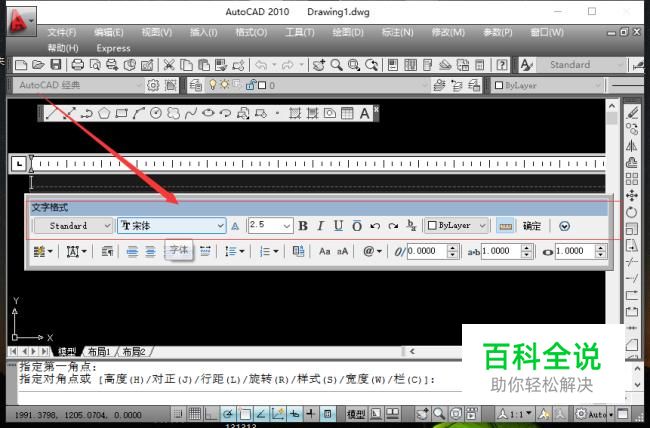Screen dimensions: 650x428
Task: Toggle Snap mode in status bar
Action: pos(178,413)
